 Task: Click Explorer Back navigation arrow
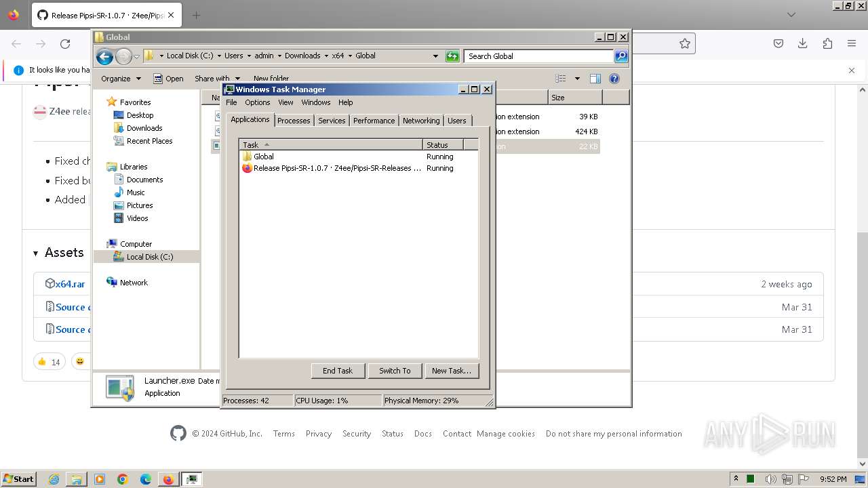104,56
